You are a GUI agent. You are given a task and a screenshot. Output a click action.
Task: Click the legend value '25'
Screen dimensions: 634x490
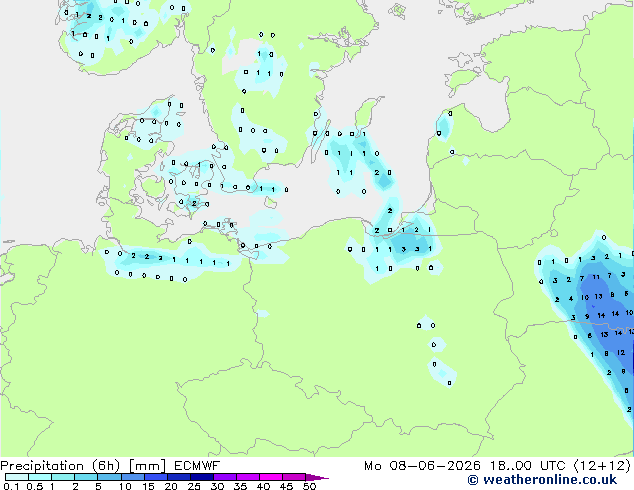[194, 486]
